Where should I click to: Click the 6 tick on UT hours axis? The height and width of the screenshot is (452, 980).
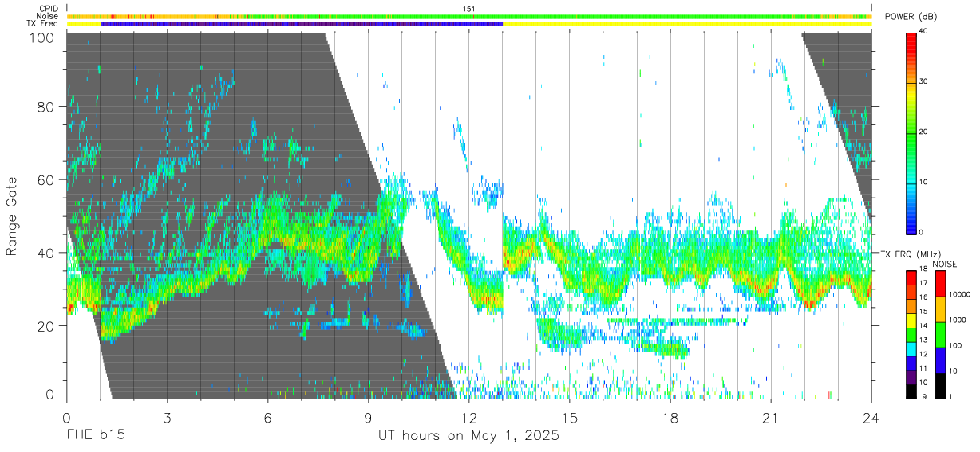click(267, 417)
